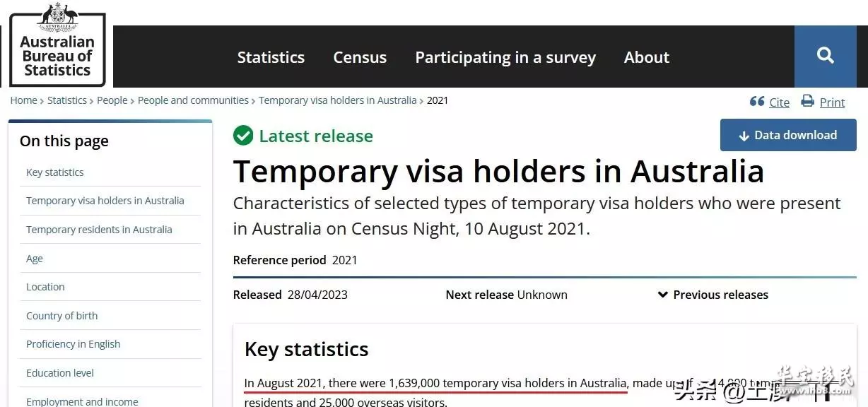This screenshot has height=407, width=868.
Task: Jump to Country of birth section
Action: (x=61, y=316)
